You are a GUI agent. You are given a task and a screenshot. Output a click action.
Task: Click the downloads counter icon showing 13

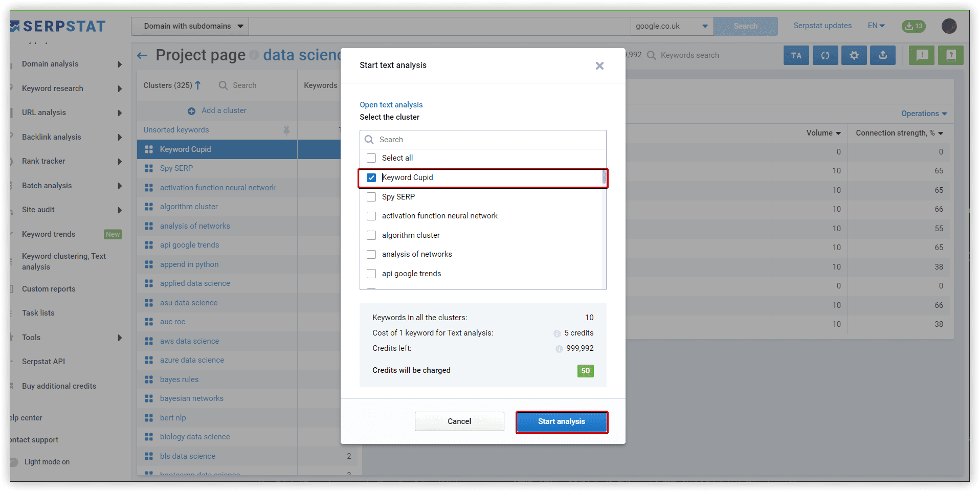(914, 26)
